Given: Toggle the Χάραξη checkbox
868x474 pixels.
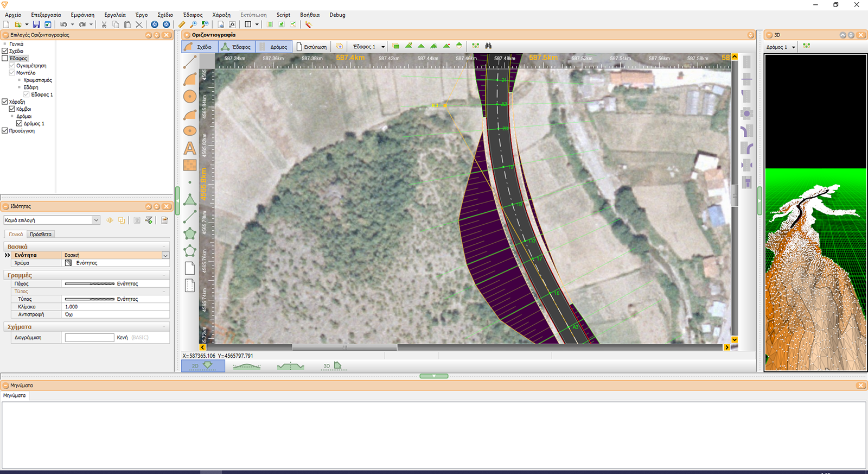Looking at the screenshot, I should (x=5, y=102).
